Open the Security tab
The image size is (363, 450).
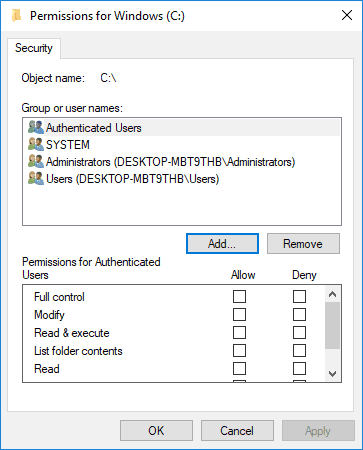coord(34,48)
